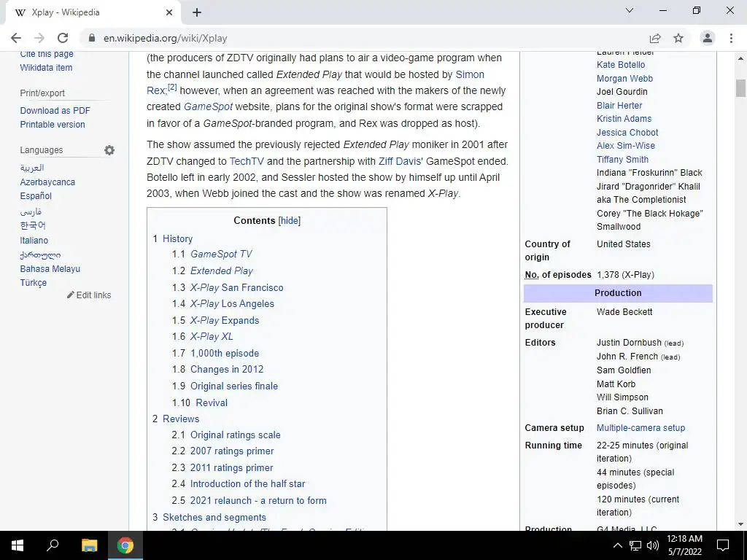This screenshot has height=560, width=747.
Task: Open the volume tray icon
Action: click(653, 545)
